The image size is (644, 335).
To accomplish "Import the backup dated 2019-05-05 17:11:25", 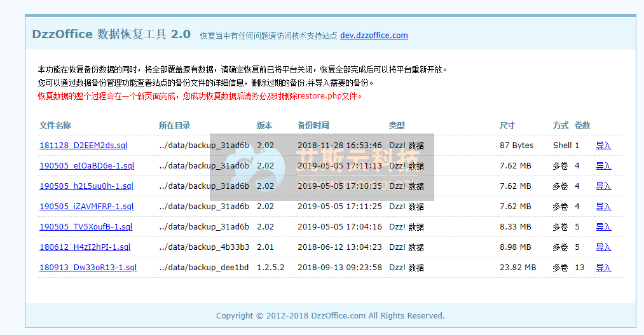I will 603,207.
